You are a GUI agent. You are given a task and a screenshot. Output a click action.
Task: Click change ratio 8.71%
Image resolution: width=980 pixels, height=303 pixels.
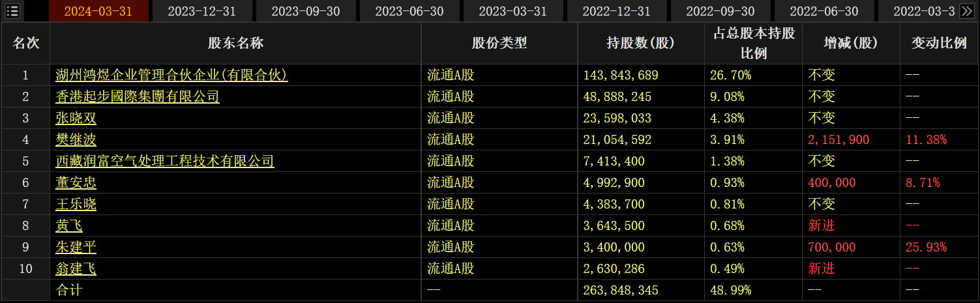pyautogui.click(x=923, y=182)
